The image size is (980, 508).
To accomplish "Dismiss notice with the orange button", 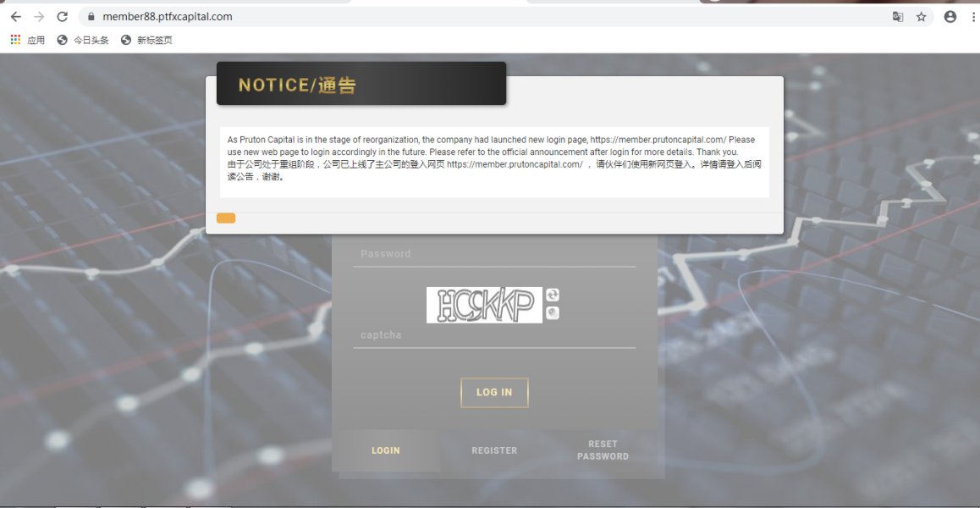I will pyautogui.click(x=226, y=218).
